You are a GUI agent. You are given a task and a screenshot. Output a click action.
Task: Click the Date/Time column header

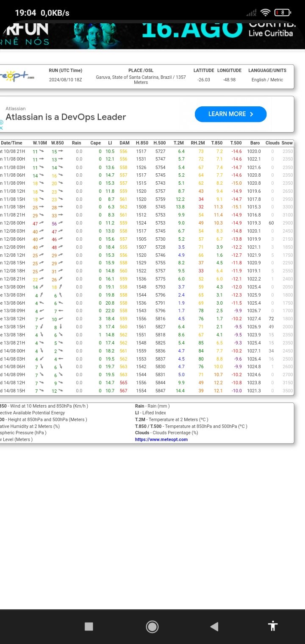coord(11,143)
